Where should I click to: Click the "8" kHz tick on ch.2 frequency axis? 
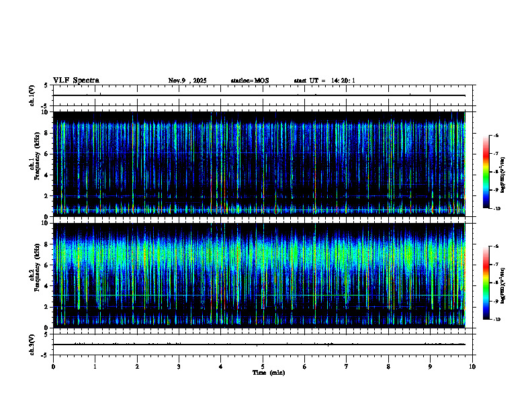point(46,244)
